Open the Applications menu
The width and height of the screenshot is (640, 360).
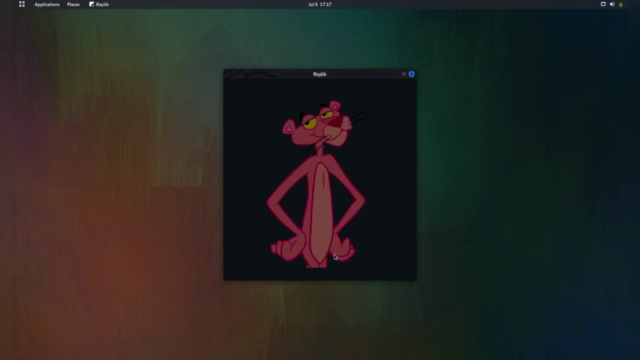tap(47, 4)
